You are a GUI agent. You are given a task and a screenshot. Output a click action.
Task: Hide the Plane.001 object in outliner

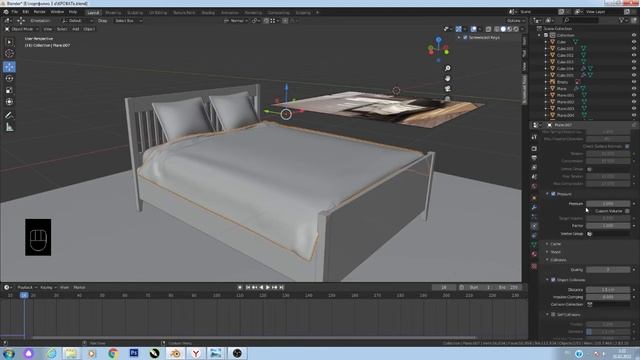coord(634,95)
